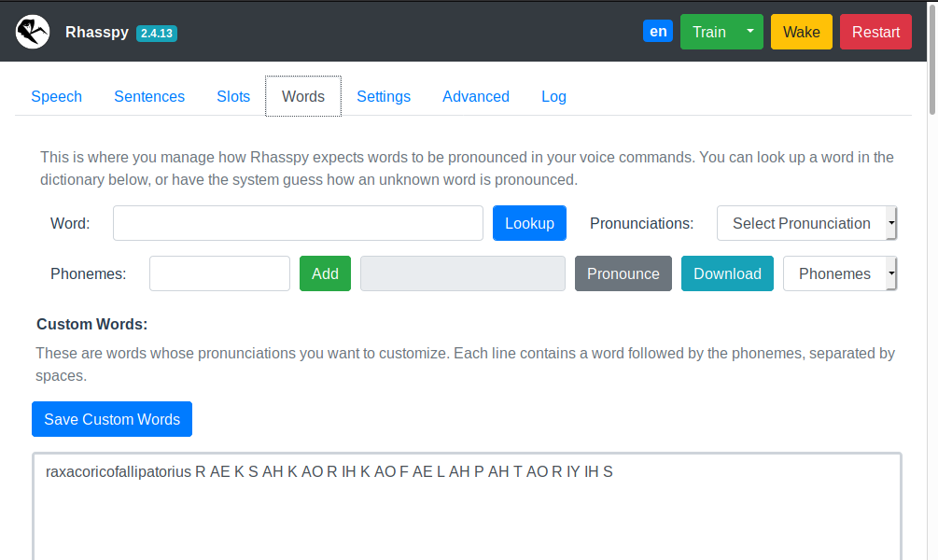Viewport: 938px width, 560px height.
Task: Click the Custom Words: heading
Action: click(92, 324)
